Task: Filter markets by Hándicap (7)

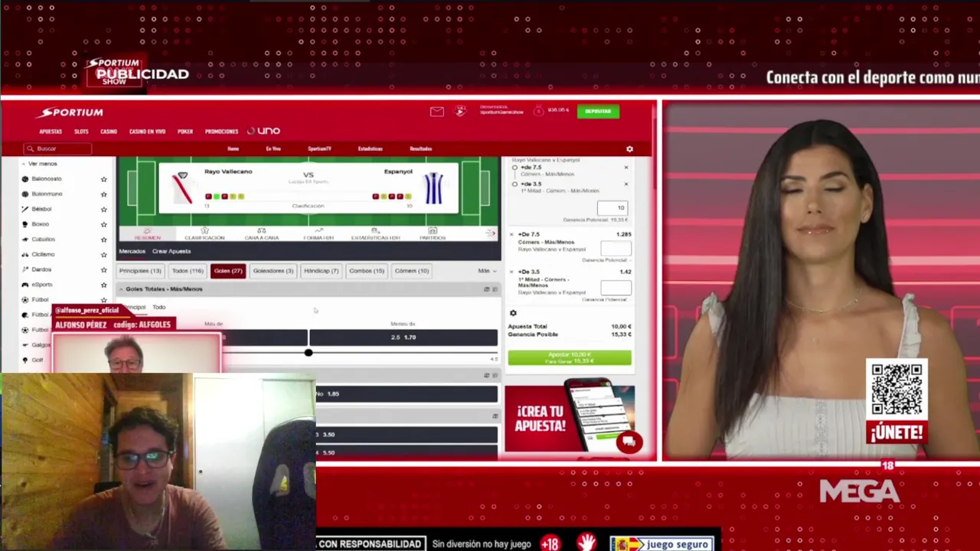Action: [x=321, y=271]
